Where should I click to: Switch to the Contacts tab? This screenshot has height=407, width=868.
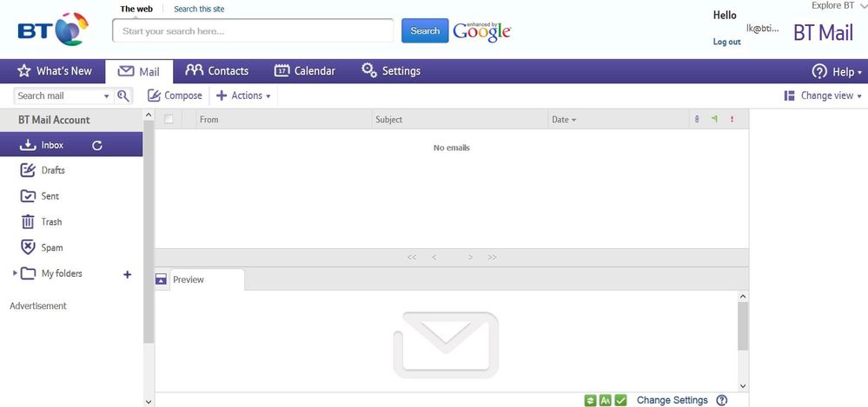pyautogui.click(x=216, y=71)
